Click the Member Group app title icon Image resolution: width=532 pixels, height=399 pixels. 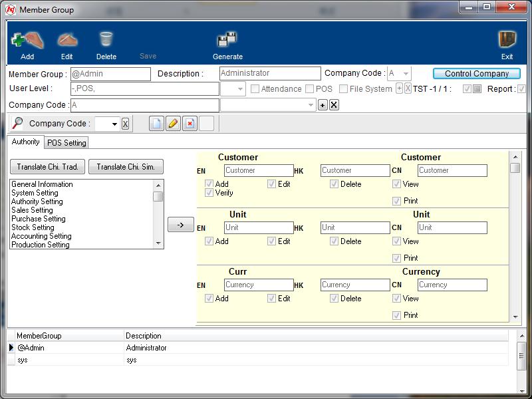tap(11, 10)
